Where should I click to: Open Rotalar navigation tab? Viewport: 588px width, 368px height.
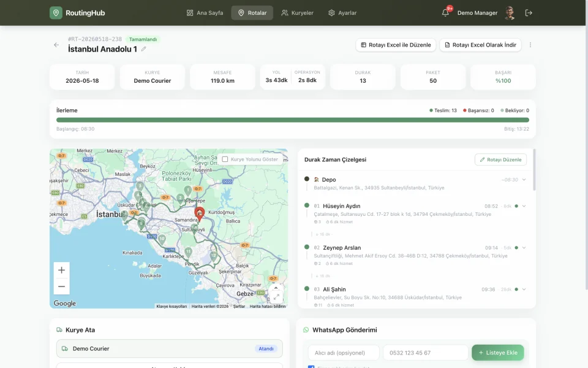coord(252,13)
